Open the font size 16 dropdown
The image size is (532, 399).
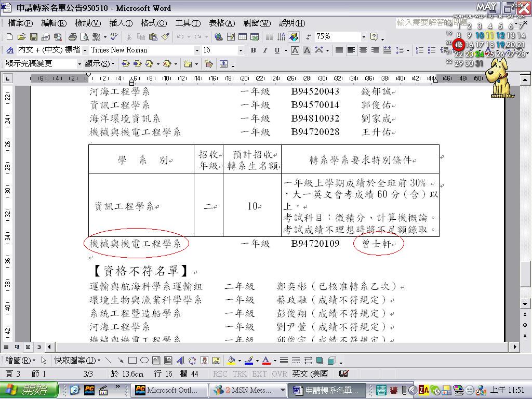coord(241,50)
